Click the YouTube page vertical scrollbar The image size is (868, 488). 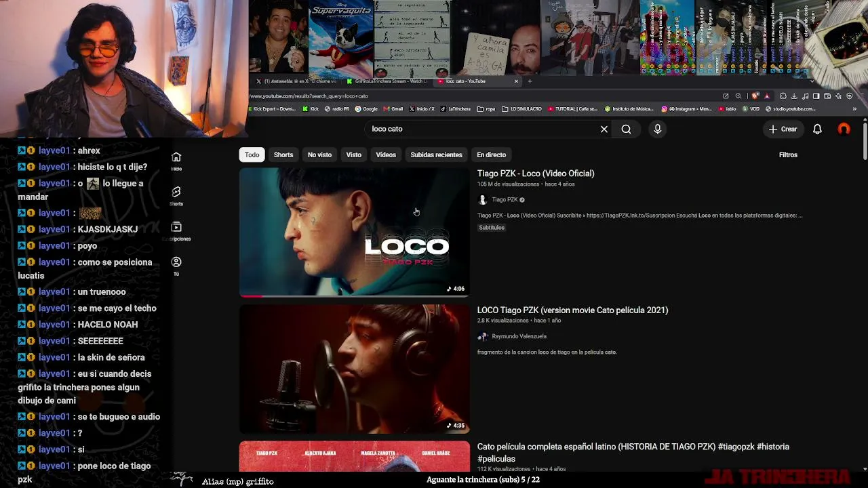tap(865, 142)
